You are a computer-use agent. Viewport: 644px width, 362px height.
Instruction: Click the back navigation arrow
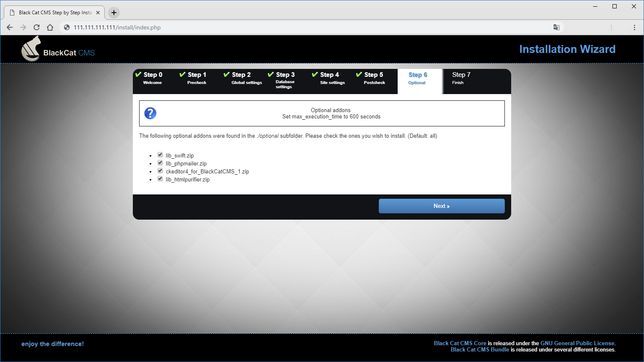click(9, 27)
